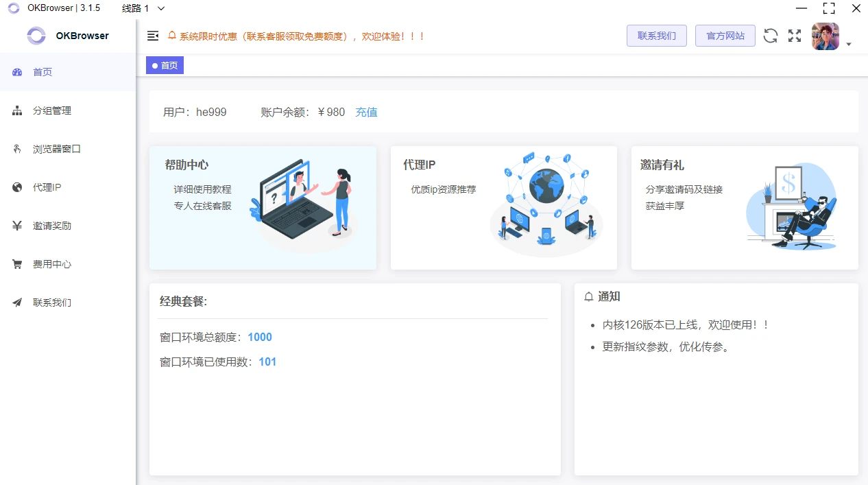Open the 邀请奖励 page
868x485 pixels.
[x=51, y=225]
